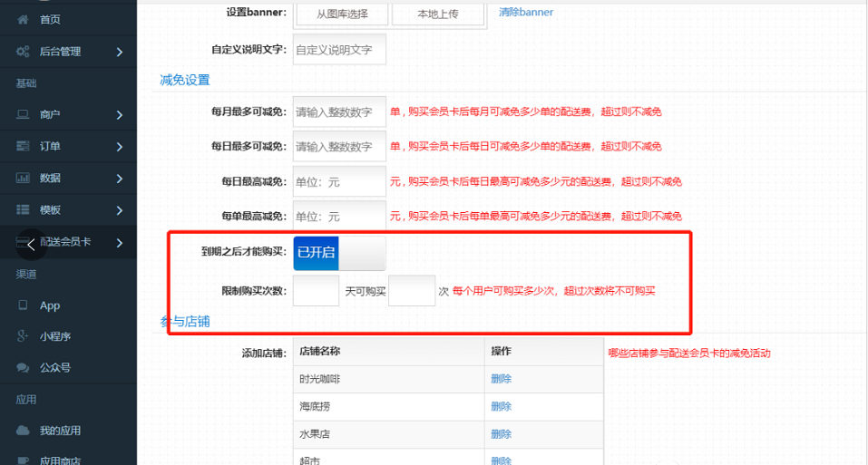This screenshot has height=465, width=868.
Task: Click the 清除banner link
Action: [526, 13]
